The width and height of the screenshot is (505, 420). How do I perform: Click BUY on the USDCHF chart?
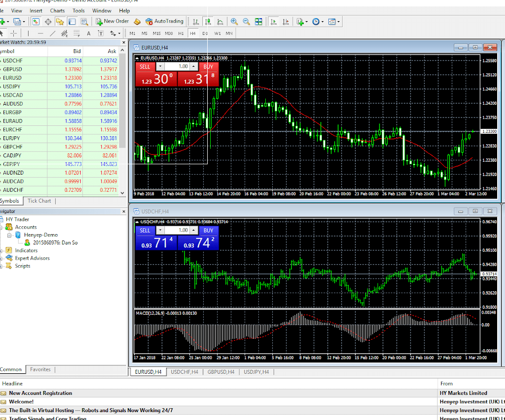[208, 231]
